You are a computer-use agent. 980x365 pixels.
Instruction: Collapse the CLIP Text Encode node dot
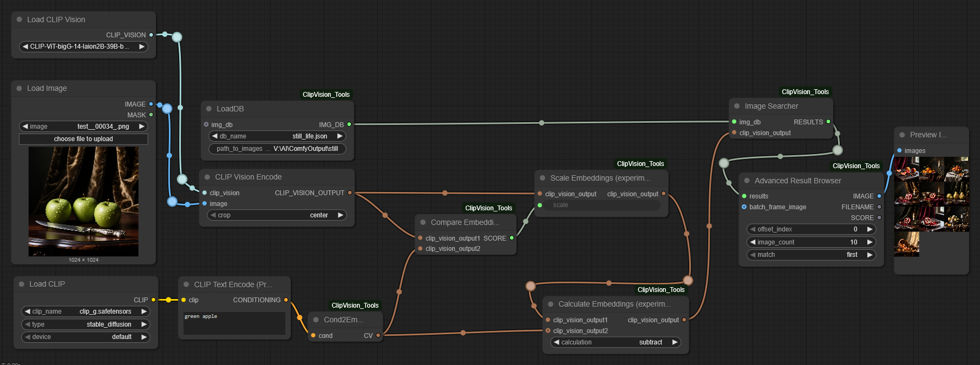coord(186,284)
